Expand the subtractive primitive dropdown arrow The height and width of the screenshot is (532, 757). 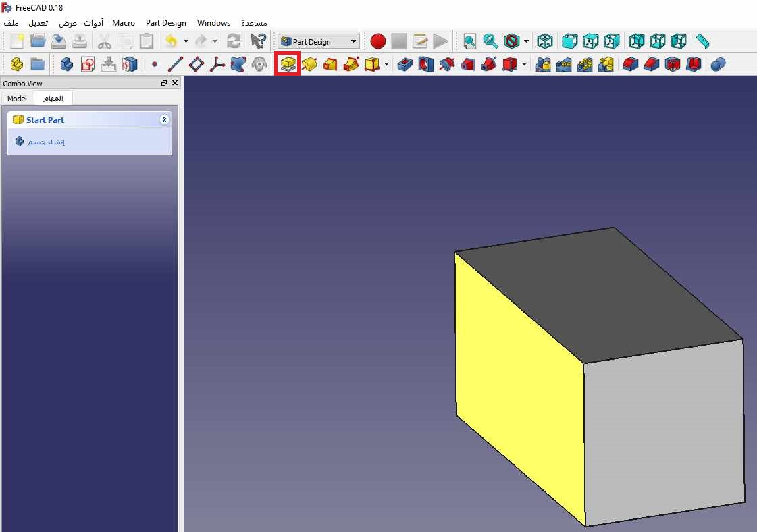pyautogui.click(x=524, y=63)
